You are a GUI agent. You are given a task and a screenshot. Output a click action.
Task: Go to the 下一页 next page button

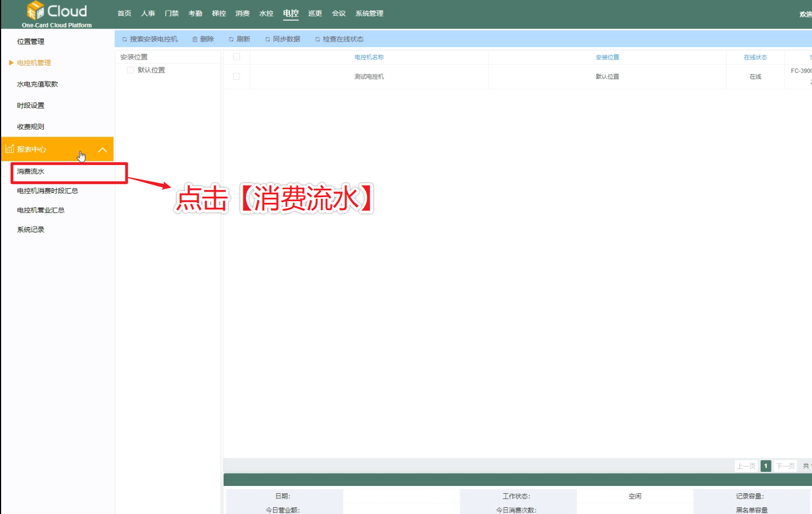[786, 466]
